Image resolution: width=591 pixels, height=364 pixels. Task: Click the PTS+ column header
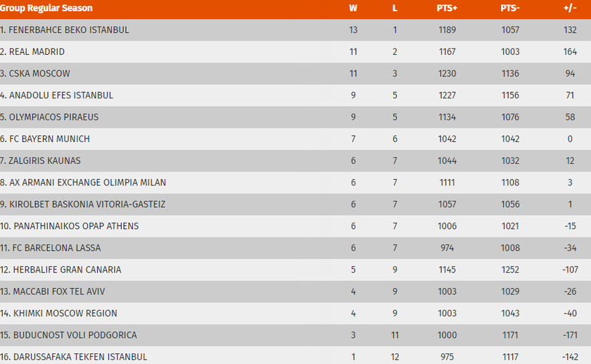(447, 8)
